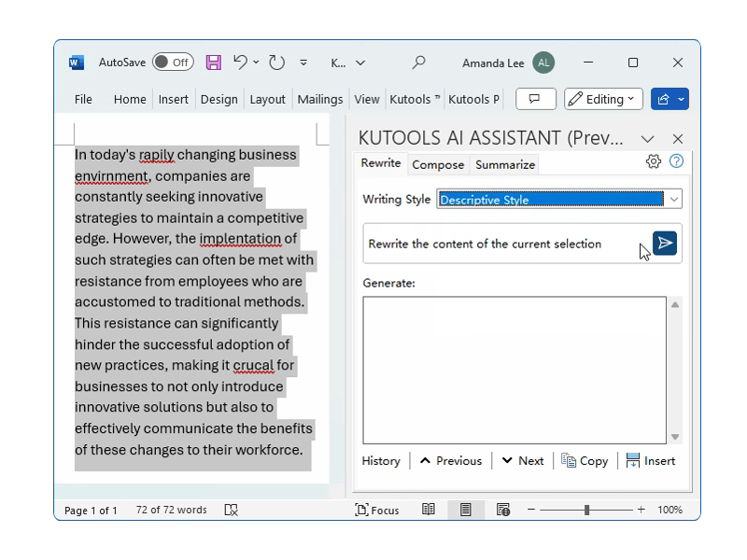The height and width of the screenshot is (560, 747).
Task: Click the misspelled word 'rapily'
Action: (x=157, y=155)
